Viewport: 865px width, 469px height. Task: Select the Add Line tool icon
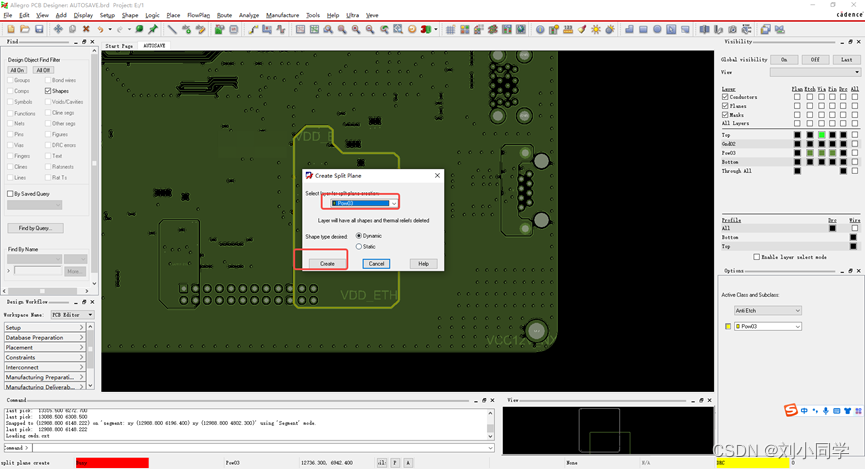[172, 29]
